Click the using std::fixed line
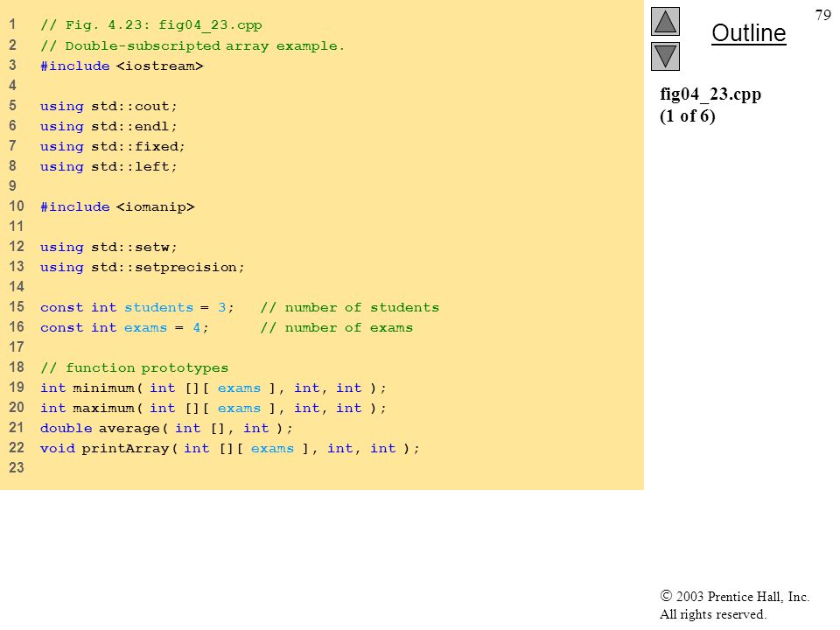840x630 pixels. pos(113,146)
